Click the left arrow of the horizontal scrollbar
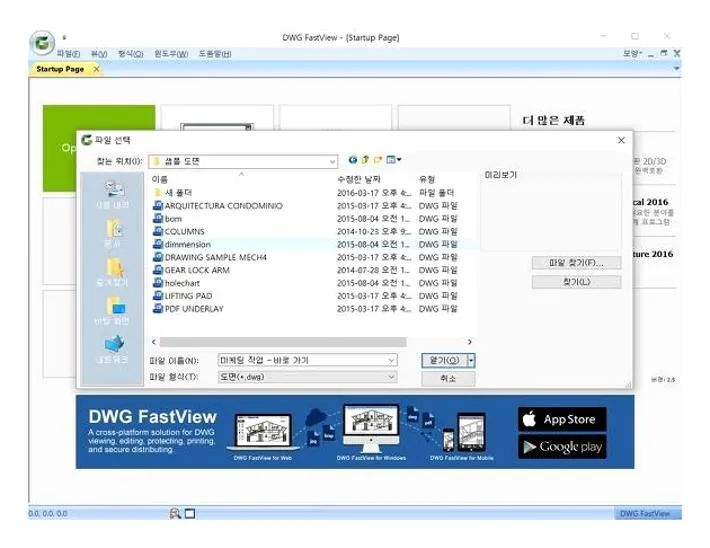 [x=154, y=342]
